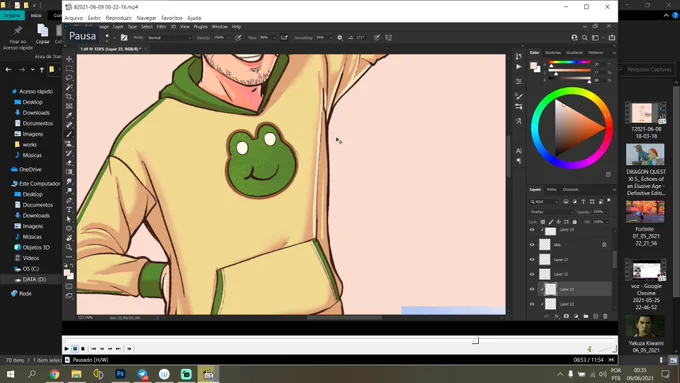Select the Brush tool
The image size is (680, 383).
[x=69, y=134]
